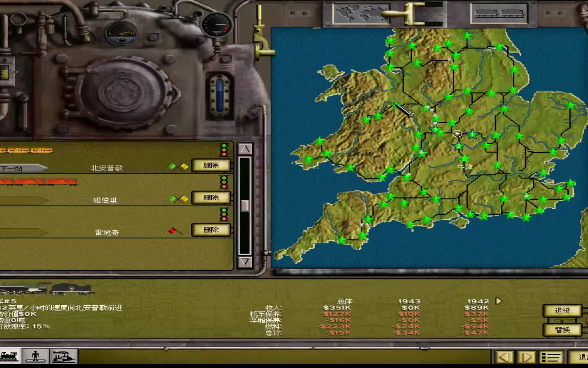Open the station list tab icon
Screen dimensions: 588x368
click(x=35, y=356)
